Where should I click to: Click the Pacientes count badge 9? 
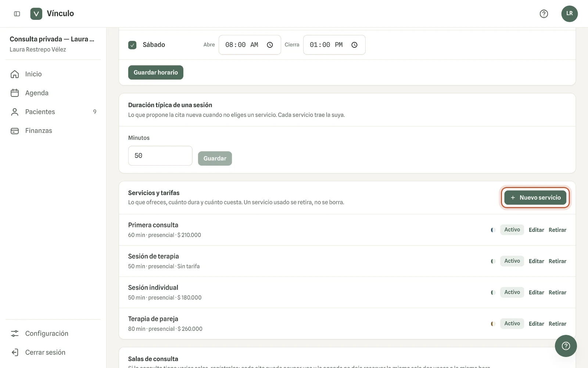click(95, 112)
